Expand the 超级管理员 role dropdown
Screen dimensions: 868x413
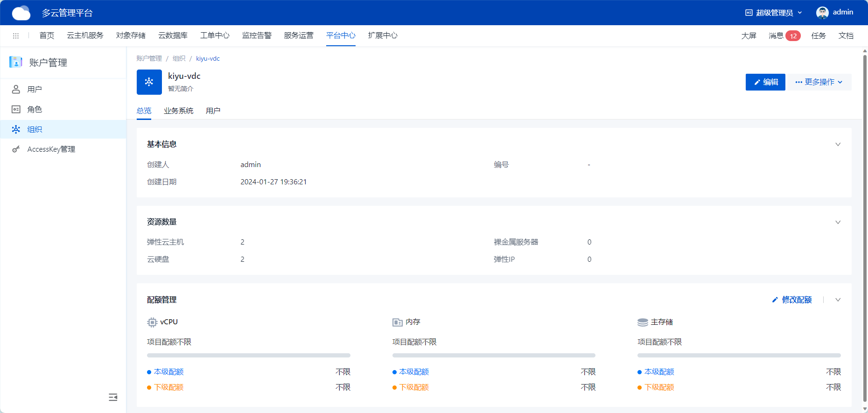774,13
